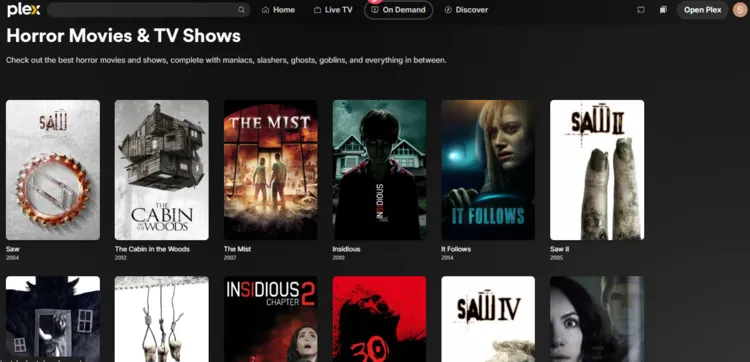Open the haunted house window poster
This screenshot has height=362, width=750.
point(53,319)
